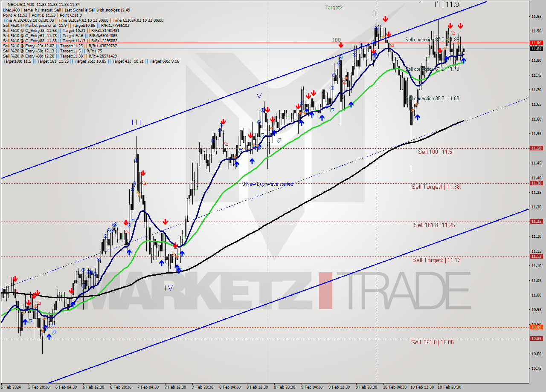Screen dimensions: 546x392
Task: Click the red 11.13 price tag on axis
Action: pos(536,257)
